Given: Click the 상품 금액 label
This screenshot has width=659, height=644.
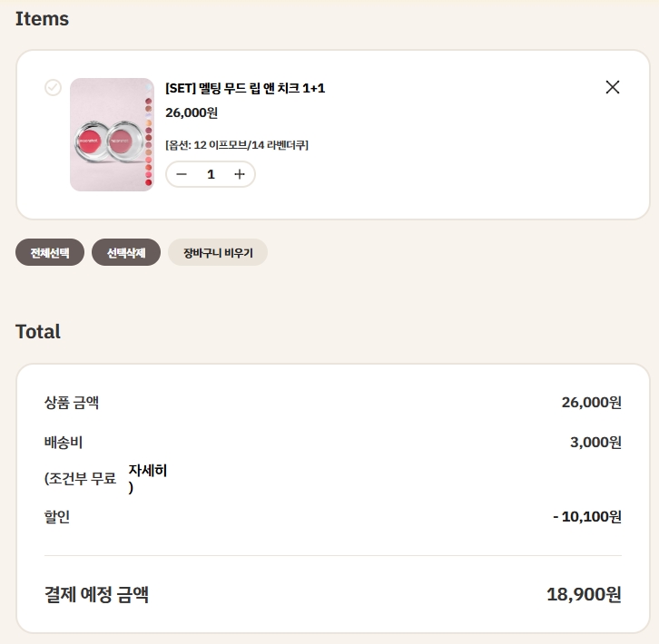Looking at the screenshot, I should pyautogui.click(x=72, y=403).
